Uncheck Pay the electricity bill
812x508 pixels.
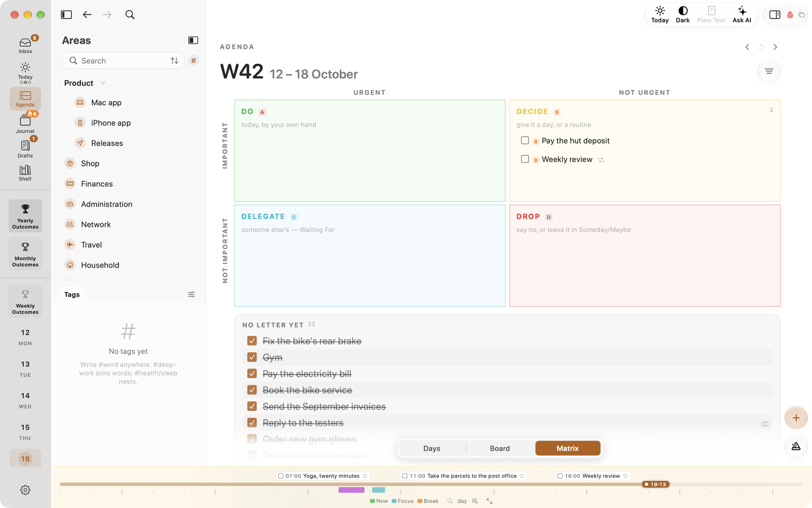pyautogui.click(x=252, y=374)
